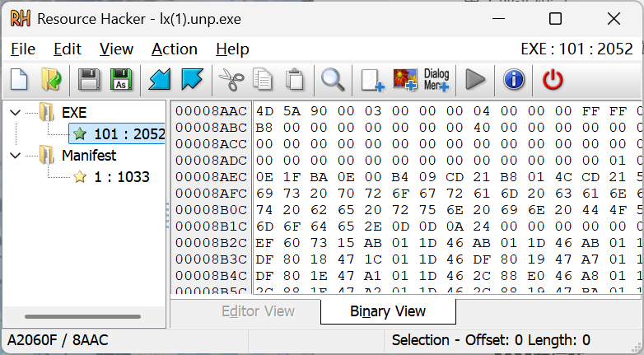Open a file with the folder icon
Viewport: 644px width, 355px height.
pos(51,79)
